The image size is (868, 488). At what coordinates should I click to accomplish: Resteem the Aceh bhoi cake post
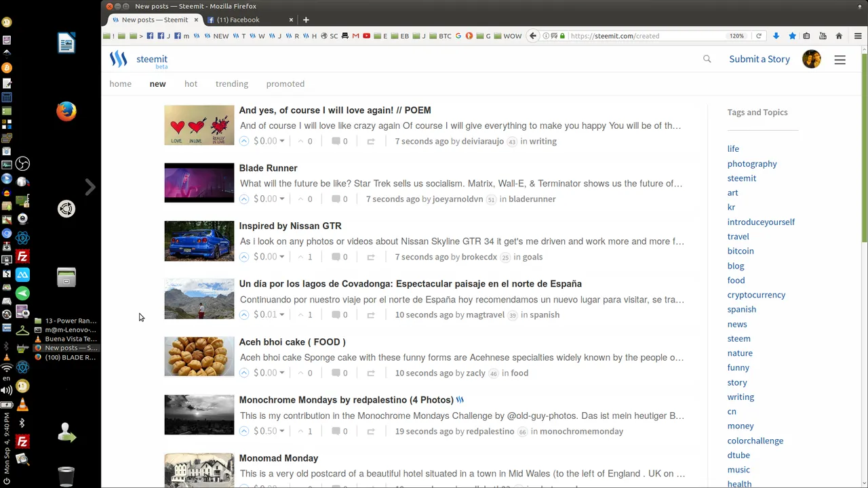(371, 373)
